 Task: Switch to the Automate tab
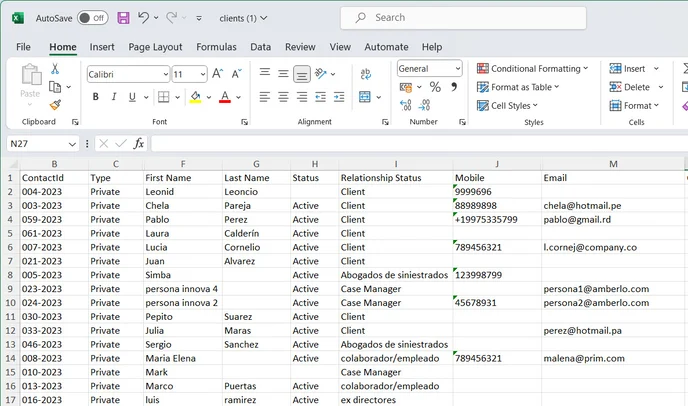point(386,47)
